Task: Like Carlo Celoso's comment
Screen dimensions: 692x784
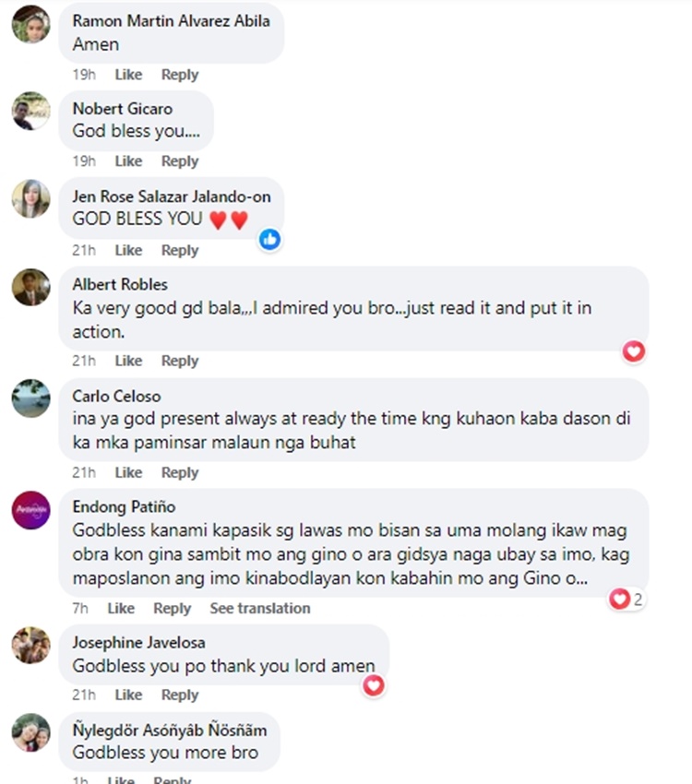Action: tap(128, 472)
